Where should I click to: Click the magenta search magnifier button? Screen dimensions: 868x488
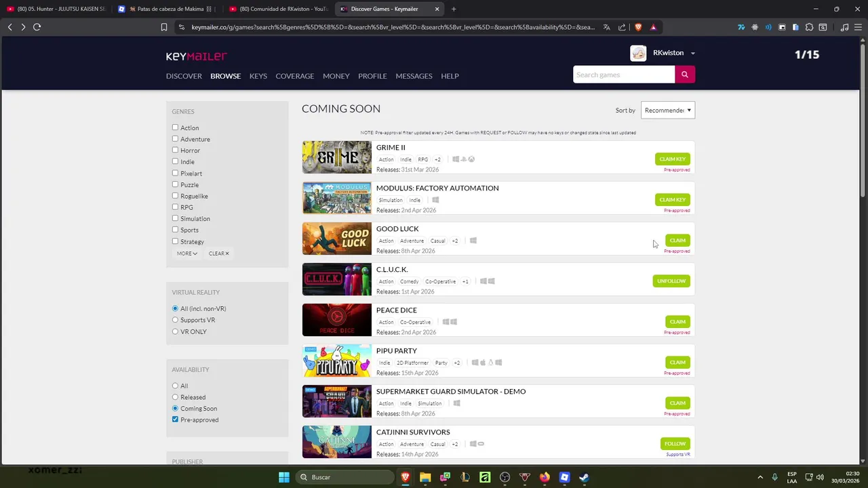685,75
